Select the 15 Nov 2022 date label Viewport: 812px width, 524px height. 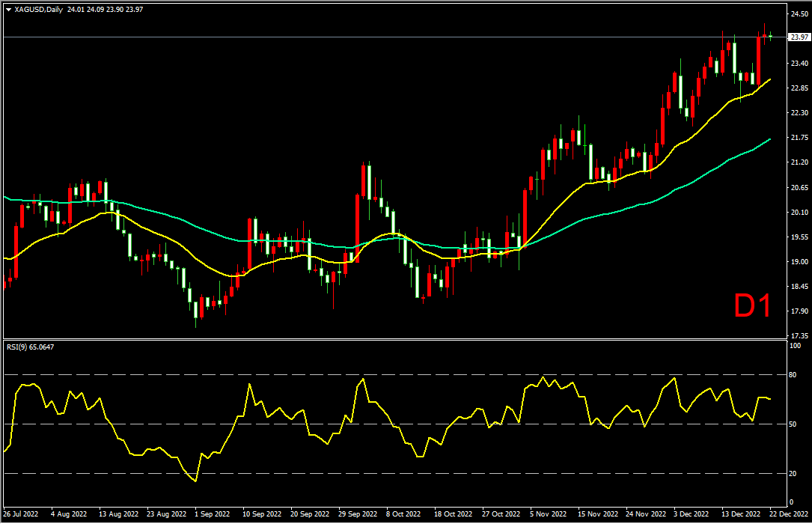598,514
